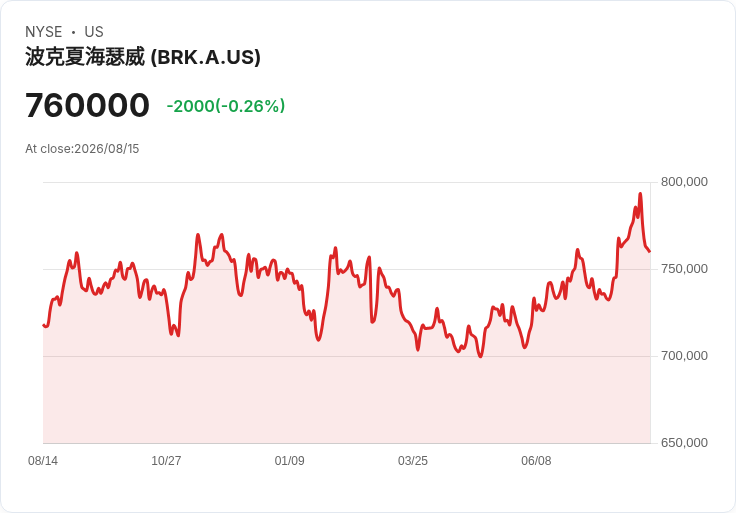Click the 03/25 date on x-axis
Viewport: 736px width, 513px height.
(413, 461)
